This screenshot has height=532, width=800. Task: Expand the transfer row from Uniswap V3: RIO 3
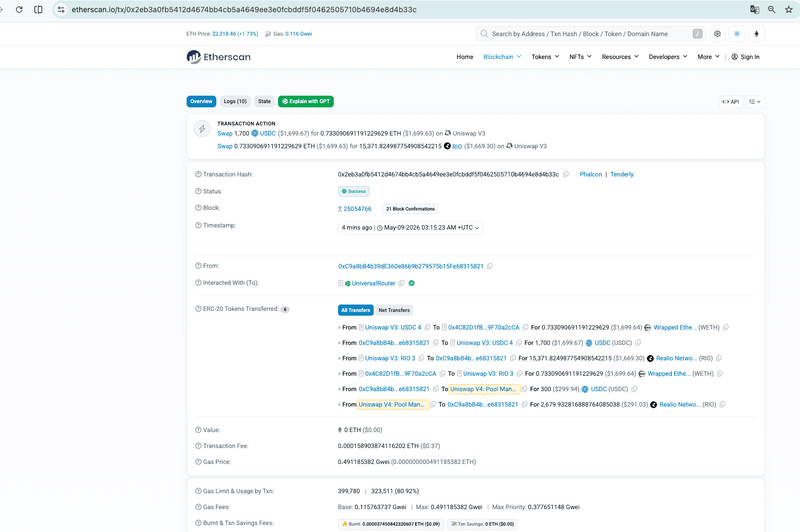[340, 358]
